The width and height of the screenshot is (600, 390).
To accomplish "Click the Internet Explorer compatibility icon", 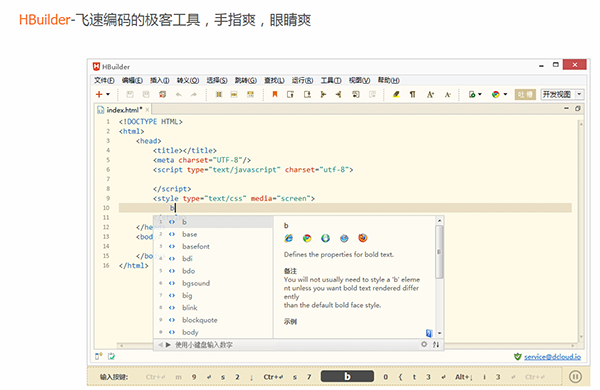I will pos(289,238).
